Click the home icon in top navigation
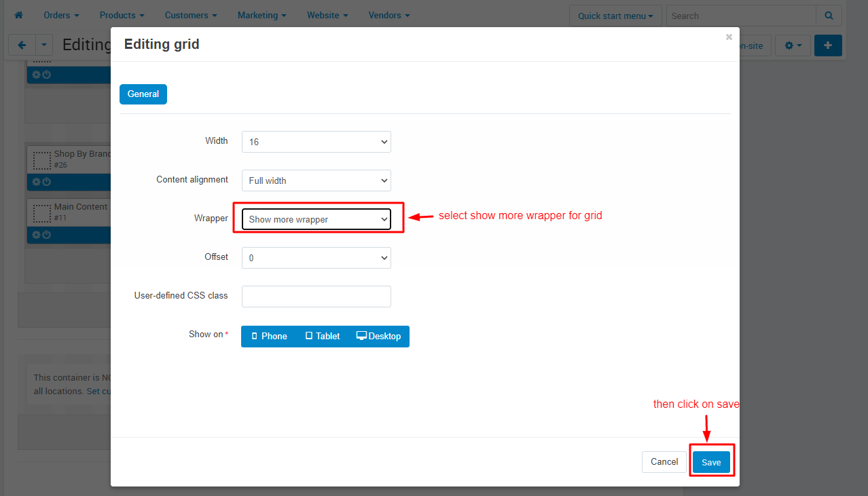 pyautogui.click(x=18, y=15)
